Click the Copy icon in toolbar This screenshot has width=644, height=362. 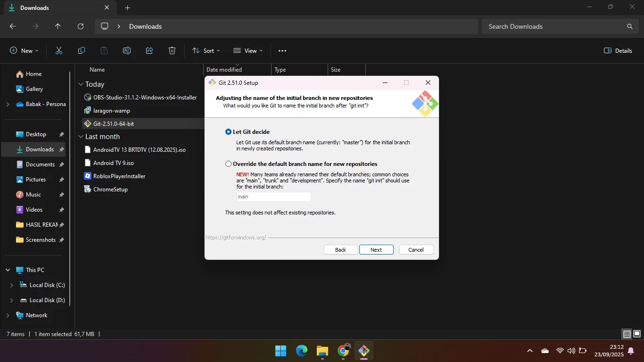click(82, 51)
